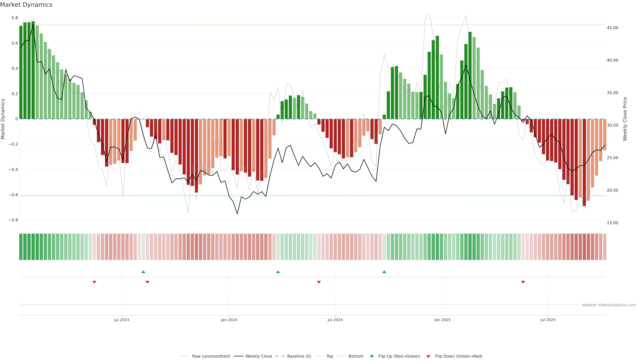644x362 pixels.
Task: Click red flip-down marker before Jul 2025
Action: tap(523, 282)
